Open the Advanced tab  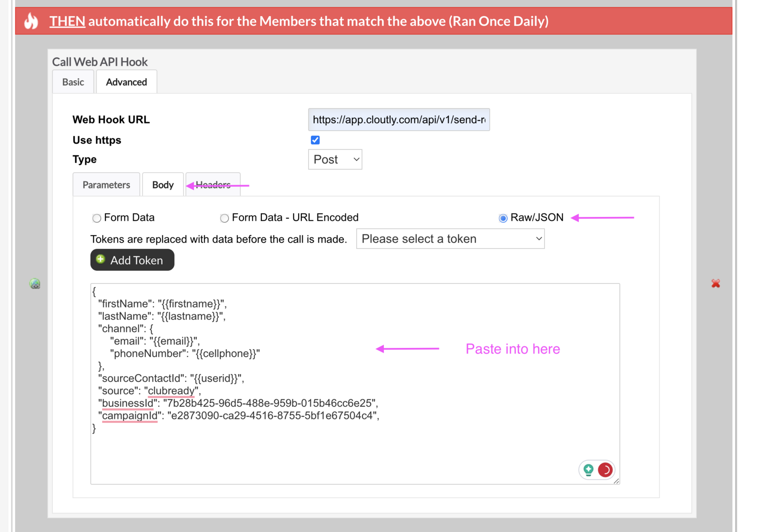point(126,82)
